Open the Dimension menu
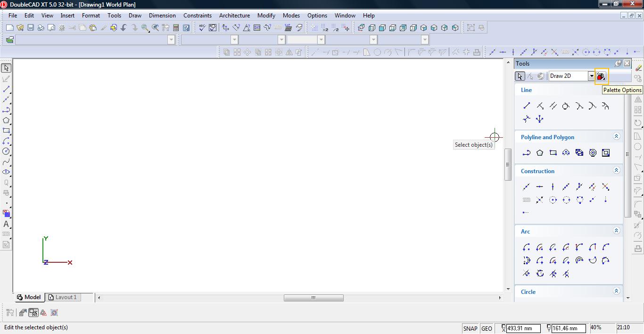The image size is (644, 334). click(162, 15)
